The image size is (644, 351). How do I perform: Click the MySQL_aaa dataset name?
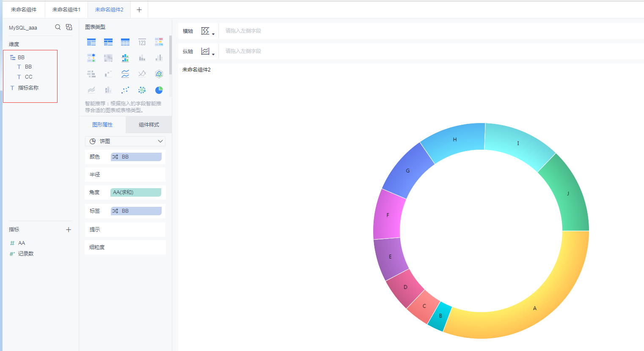(x=23, y=27)
